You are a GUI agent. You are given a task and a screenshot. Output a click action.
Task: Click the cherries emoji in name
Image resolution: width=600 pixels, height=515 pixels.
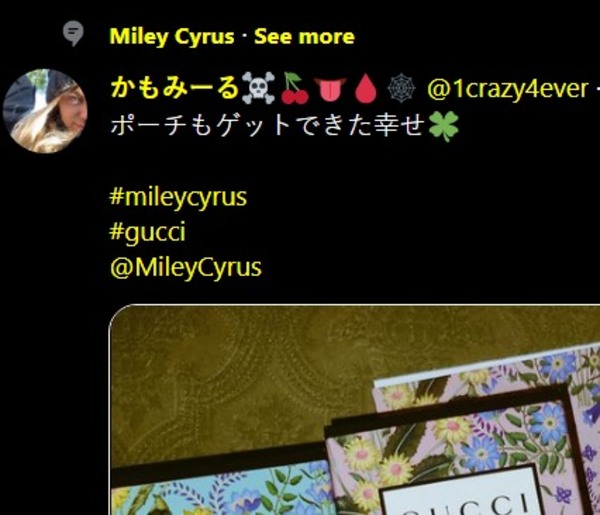[295, 88]
